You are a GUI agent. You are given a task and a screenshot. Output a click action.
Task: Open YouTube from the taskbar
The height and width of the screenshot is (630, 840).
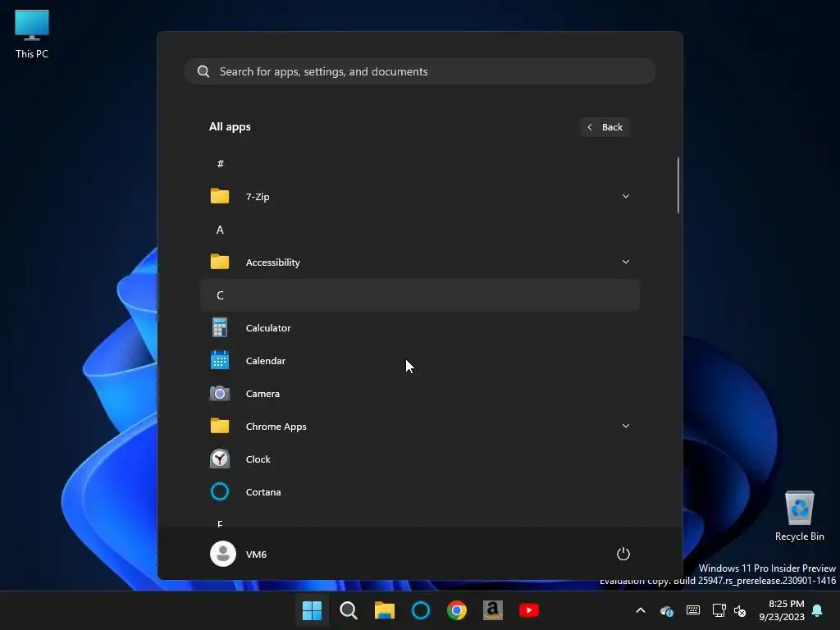pyautogui.click(x=529, y=610)
